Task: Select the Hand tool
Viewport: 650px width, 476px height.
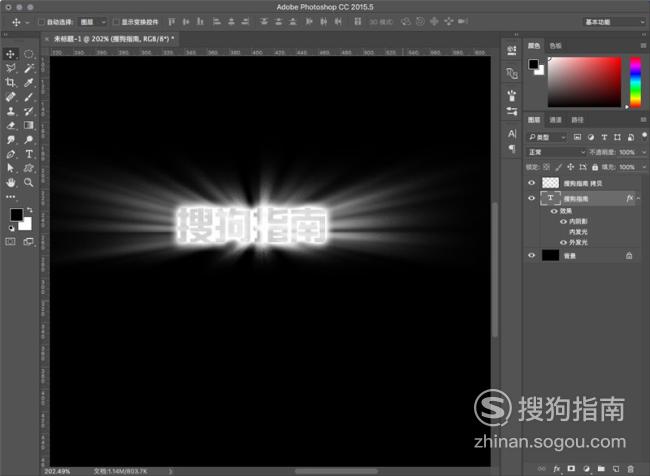Action: (11, 182)
